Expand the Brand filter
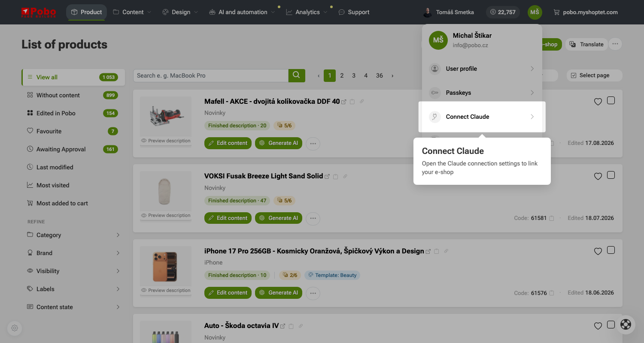644x343 pixels. click(x=73, y=253)
